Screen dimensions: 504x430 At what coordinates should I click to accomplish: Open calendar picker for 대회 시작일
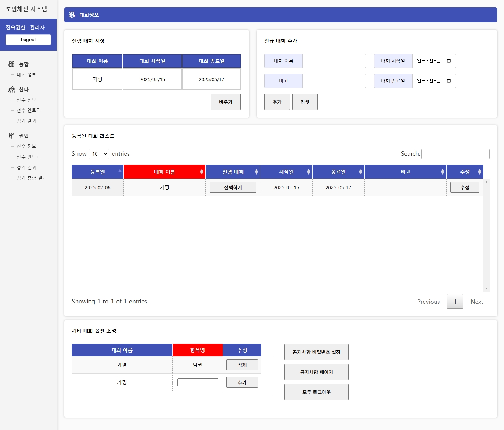click(x=449, y=61)
